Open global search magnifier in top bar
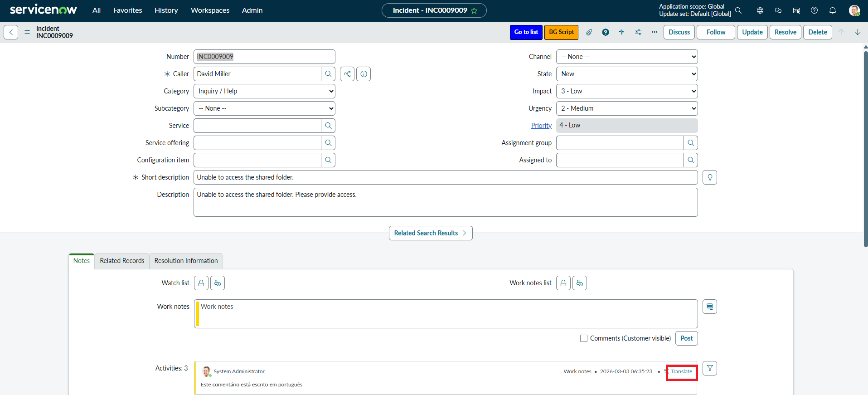This screenshot has width=868, height=395. pos(738,10)
